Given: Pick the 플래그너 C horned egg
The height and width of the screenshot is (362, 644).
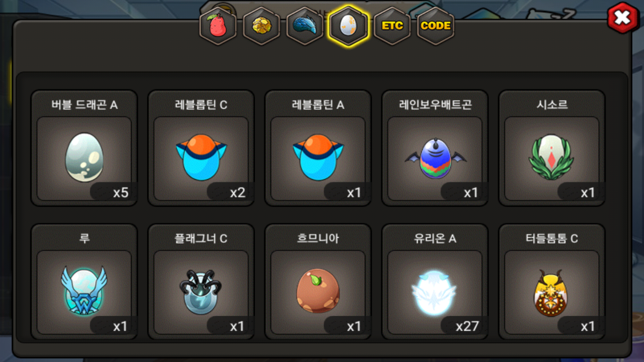Looking at the screenshot, I should tap(201, 282).
